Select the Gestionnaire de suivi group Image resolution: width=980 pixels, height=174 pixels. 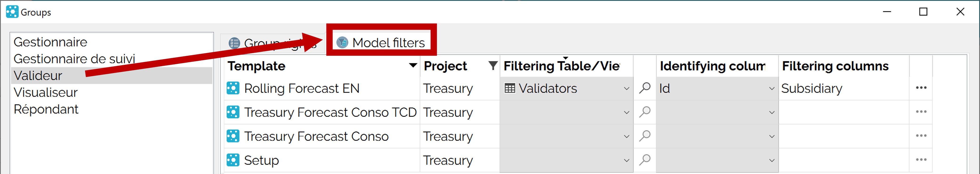coord(74,59)
